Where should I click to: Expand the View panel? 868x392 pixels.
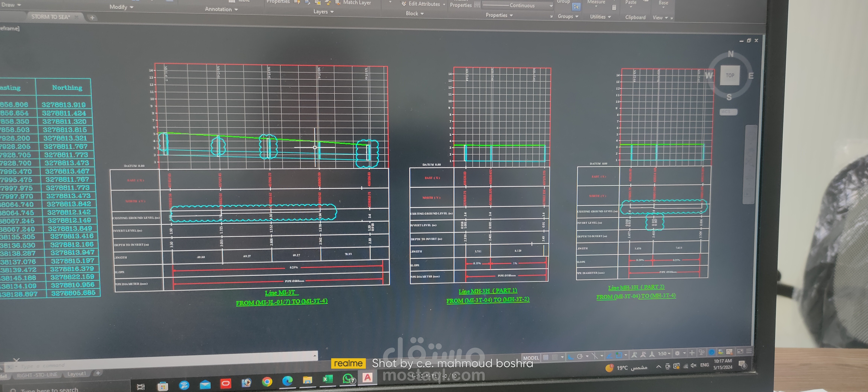[x=660, y=18]
